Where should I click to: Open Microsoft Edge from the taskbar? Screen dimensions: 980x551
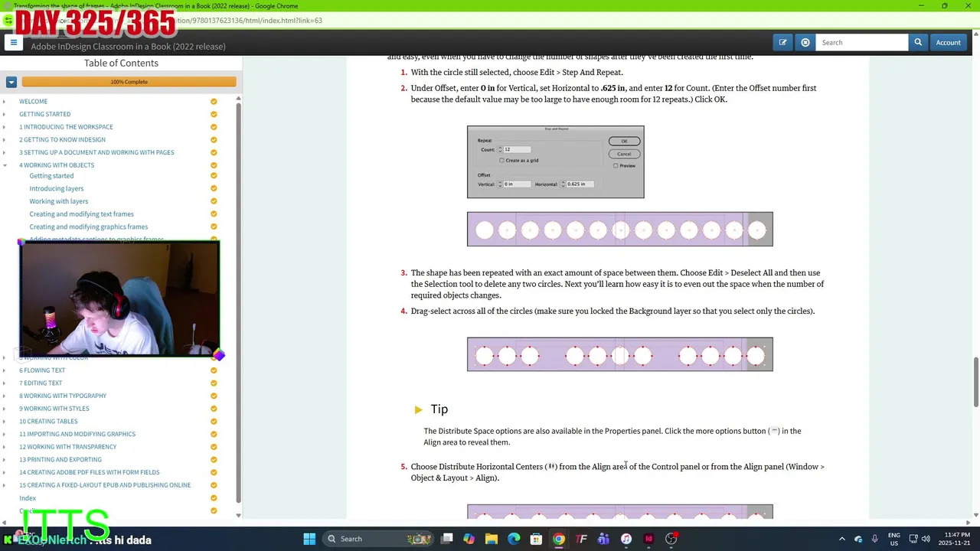click(x=514, y=539)
